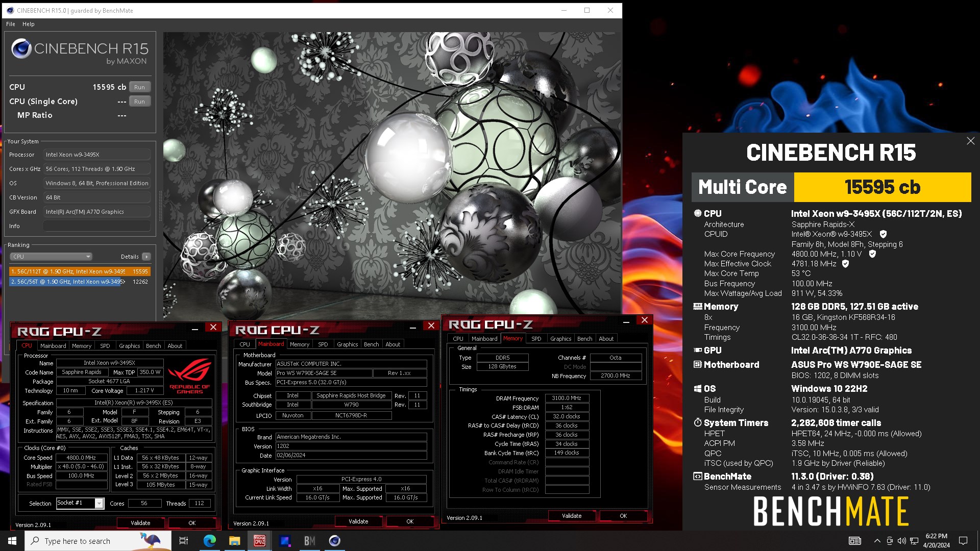Image resolution: width=980 pixels, height=551 pixels.
Task: Click the CPUID verified shield icon
Action: tap(883, 234)
